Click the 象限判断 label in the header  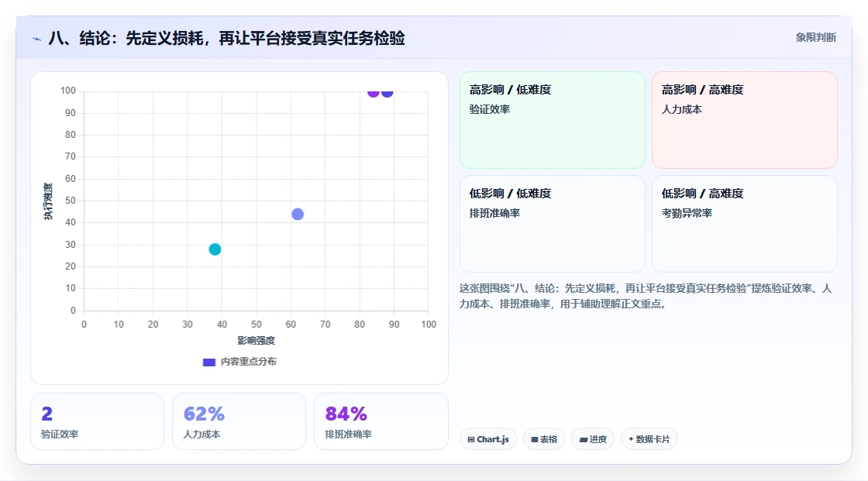815,38
